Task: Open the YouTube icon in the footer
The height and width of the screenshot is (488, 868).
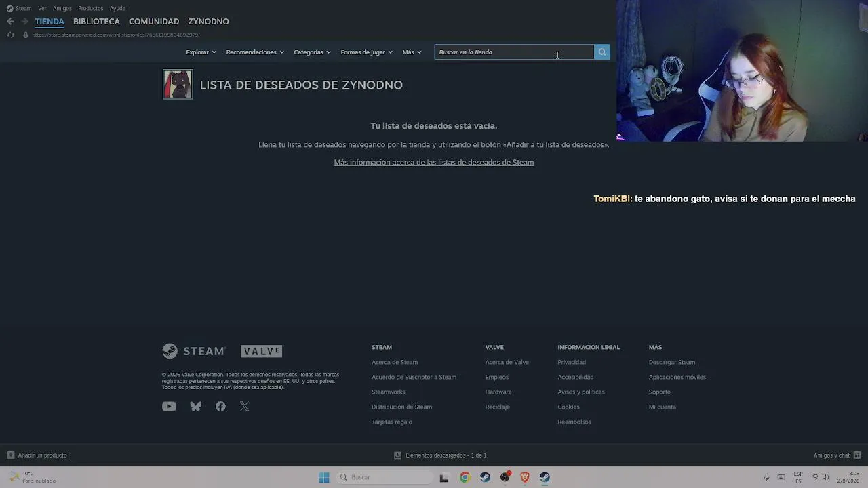Action: coord(169,407)
